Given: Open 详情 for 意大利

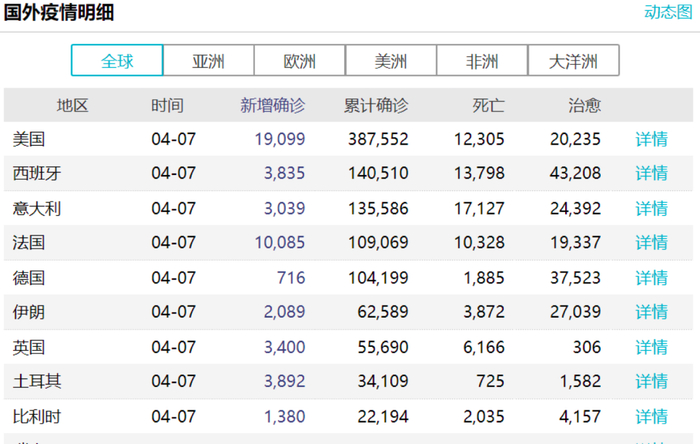Looking at the screenshot, I should [651, 208].
